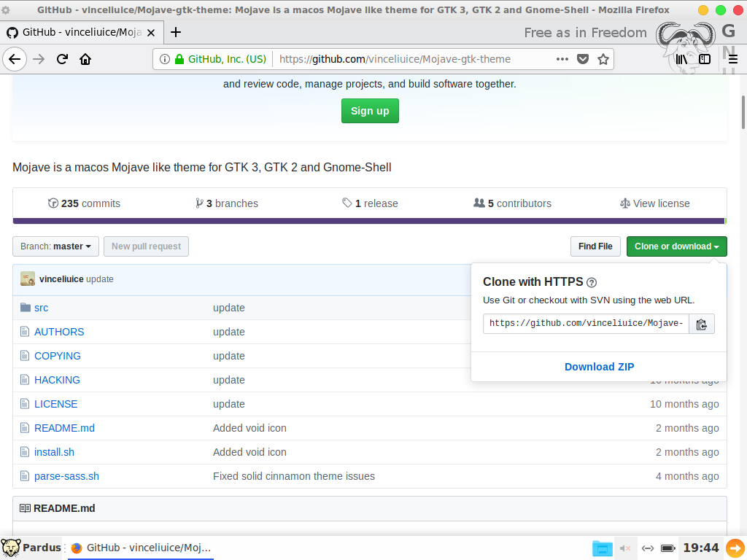Reload the page with the refresh icon
Viewport: 747px width, 560px height.
coord(62,59)
